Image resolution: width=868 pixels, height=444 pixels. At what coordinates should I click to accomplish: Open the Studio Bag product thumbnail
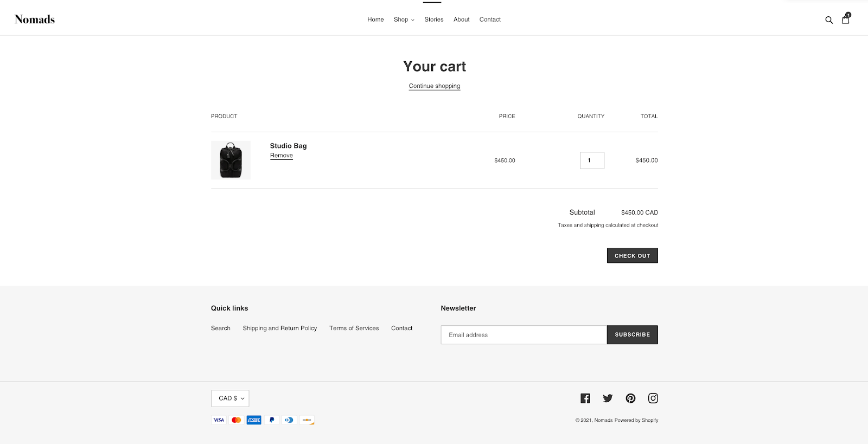[231, 160]
